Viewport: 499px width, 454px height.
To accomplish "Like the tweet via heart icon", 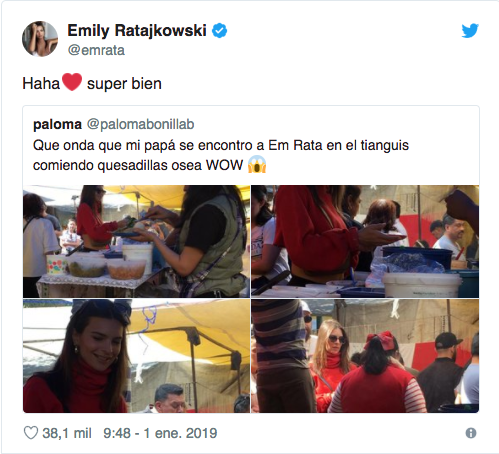I will point(31,433).
